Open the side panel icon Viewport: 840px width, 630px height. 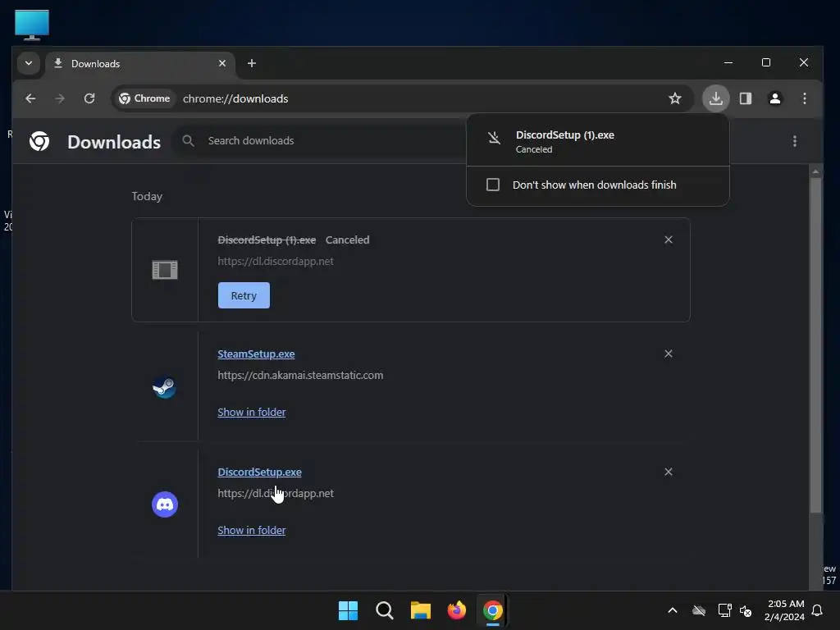745,98
